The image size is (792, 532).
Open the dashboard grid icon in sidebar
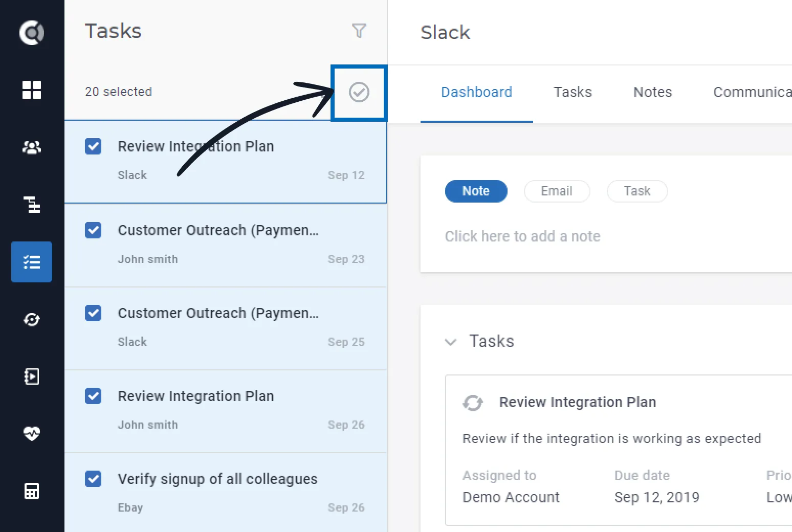click(x=32, y=90)
